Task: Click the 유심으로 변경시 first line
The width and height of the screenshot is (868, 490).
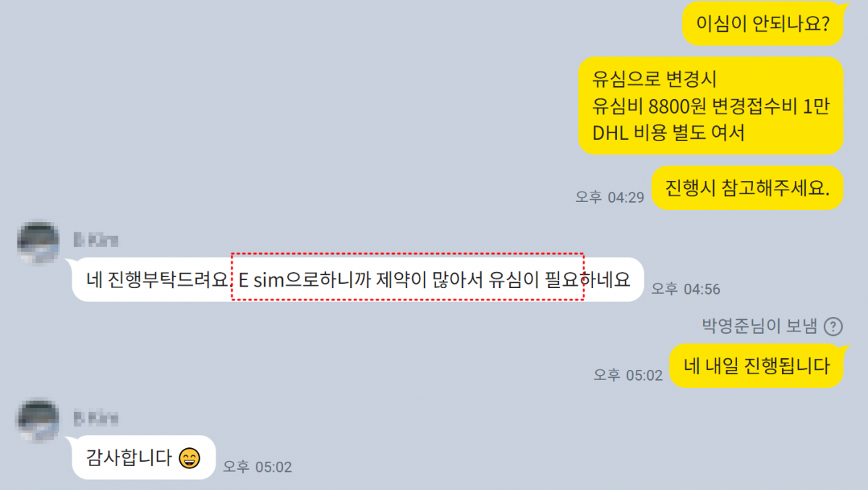Action: click(654, 79)
